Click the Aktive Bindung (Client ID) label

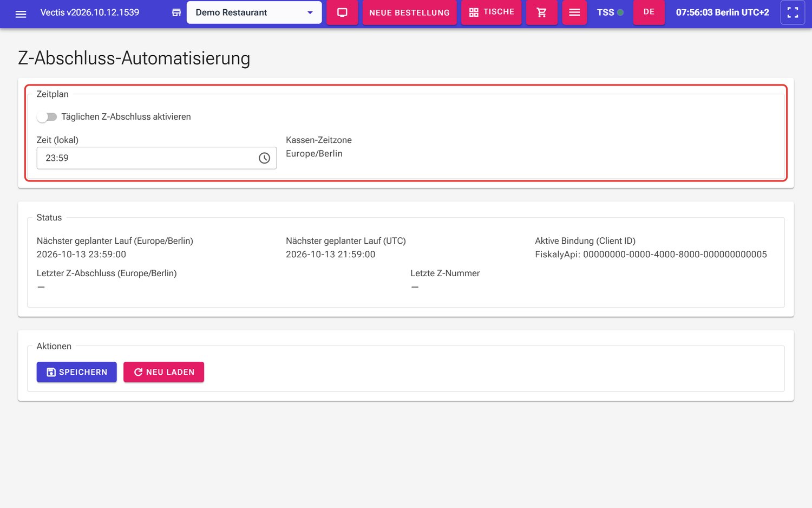585,241
